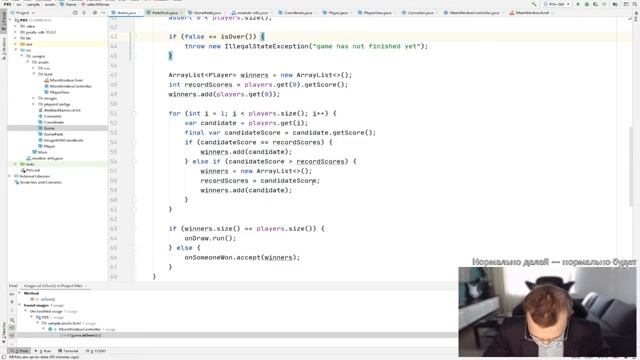Open the Project tool window side tab
The height and width of the screenshot is (360, 640).
pyautogui.click(x=4, y=22)
